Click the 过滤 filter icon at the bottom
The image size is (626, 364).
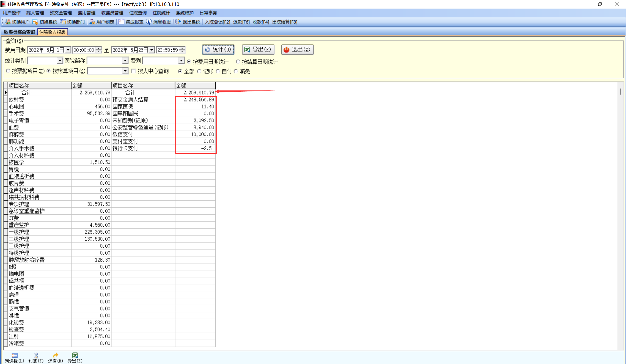36,355
